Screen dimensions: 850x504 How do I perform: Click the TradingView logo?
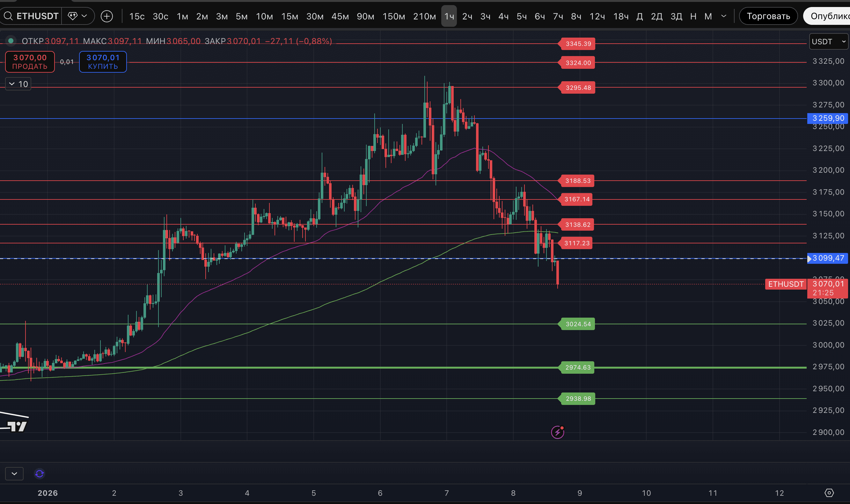pyautogui.click(x=17, y=426)
